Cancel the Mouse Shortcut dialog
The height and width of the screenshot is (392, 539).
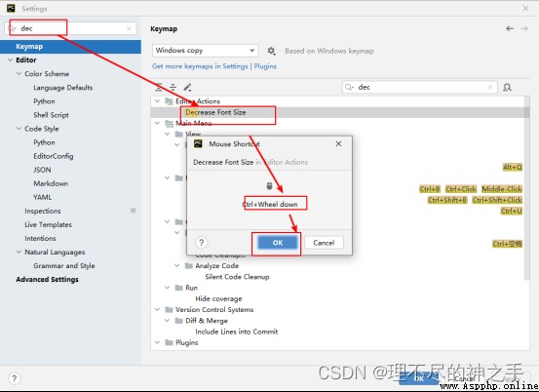(x=324, y=243)
